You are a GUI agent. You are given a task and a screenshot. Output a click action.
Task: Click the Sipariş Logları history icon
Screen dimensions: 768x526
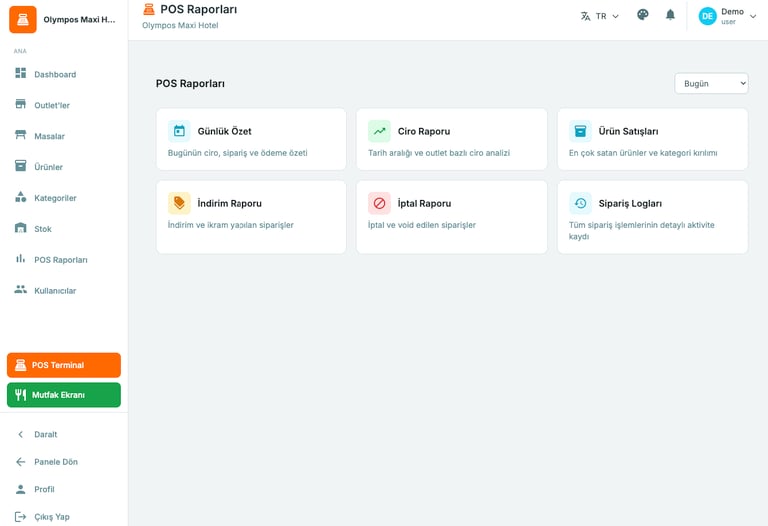(580, 203)
